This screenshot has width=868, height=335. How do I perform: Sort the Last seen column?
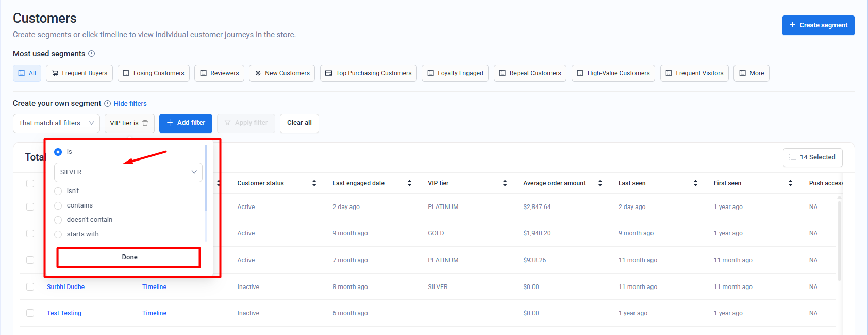tap(695, 183)
